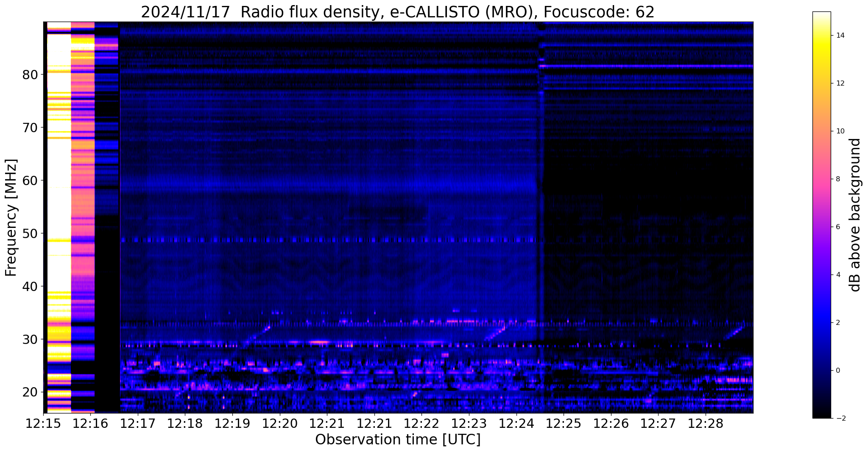Click the colorbar gradient strip
The height and width of the screenshot is (452, 868).
[821, 215]
